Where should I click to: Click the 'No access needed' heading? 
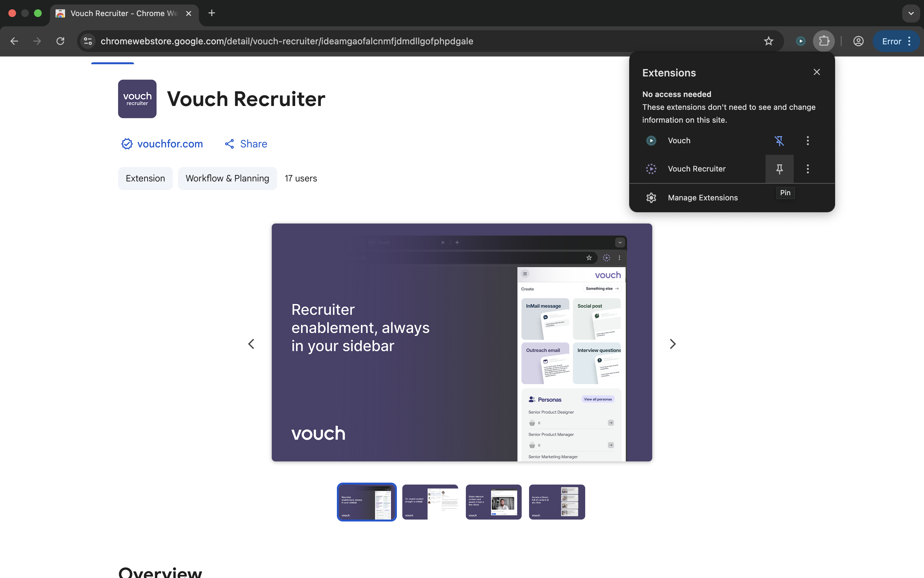(677, 94)
